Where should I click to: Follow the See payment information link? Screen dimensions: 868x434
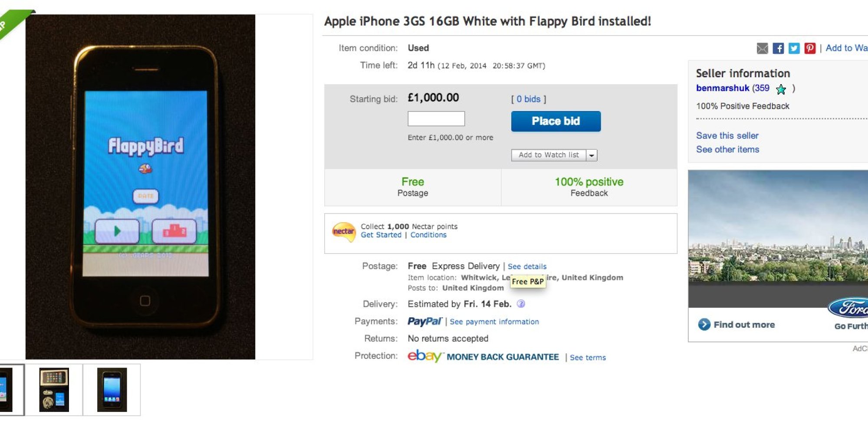tap(494, 322)
